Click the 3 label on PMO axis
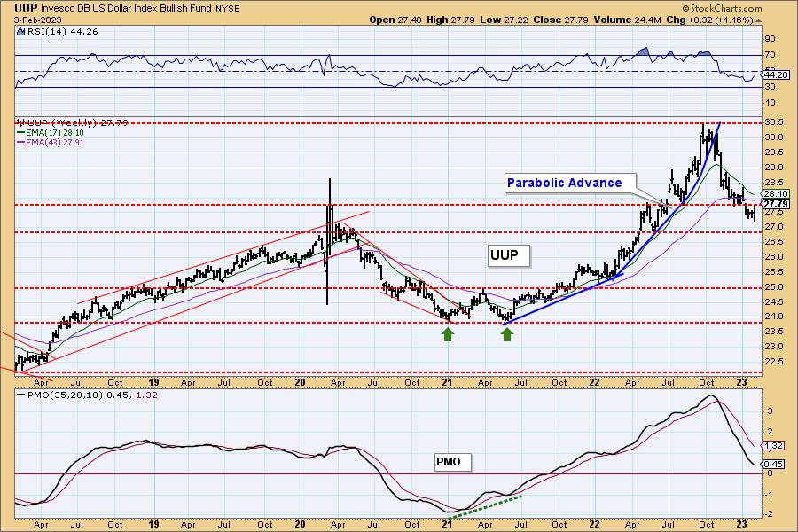Viewport: 798px width, 532px height. click(771, 411)
